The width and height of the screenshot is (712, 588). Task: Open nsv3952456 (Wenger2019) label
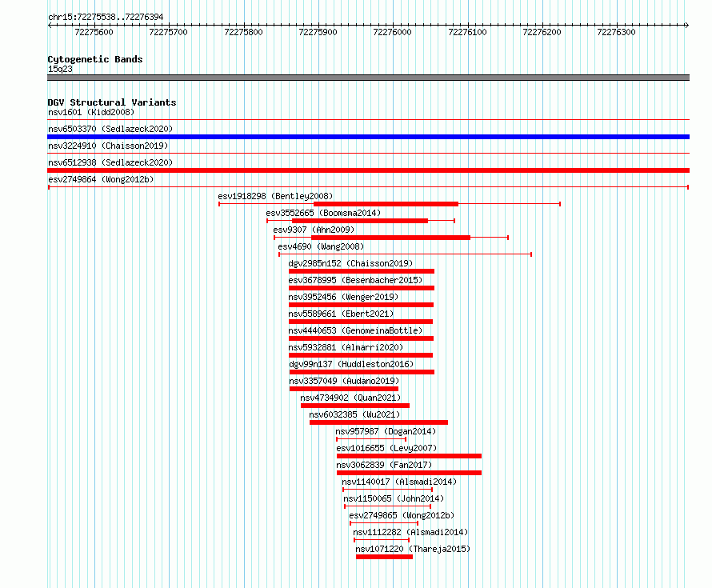[343, 297]
